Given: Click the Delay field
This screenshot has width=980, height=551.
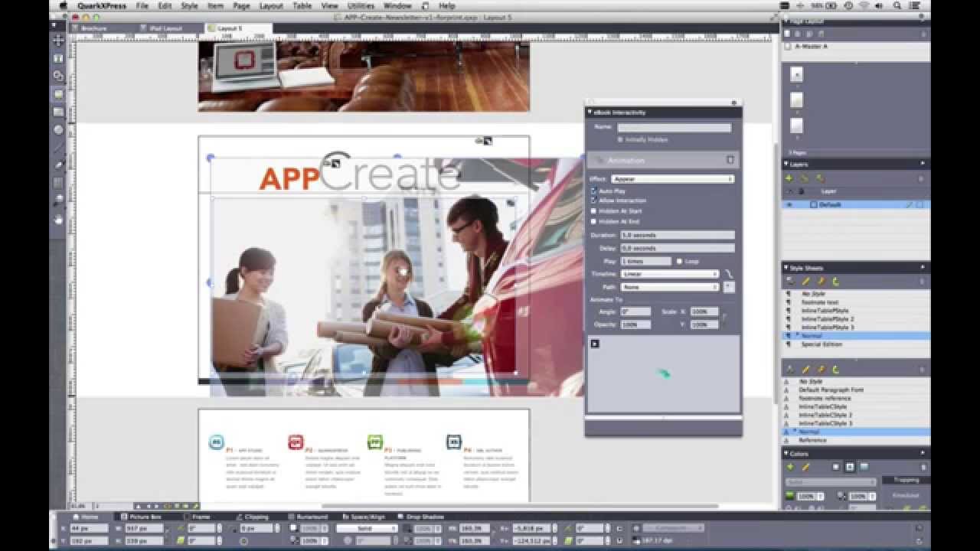Looking at the screenshot, I should pos(678,248).
